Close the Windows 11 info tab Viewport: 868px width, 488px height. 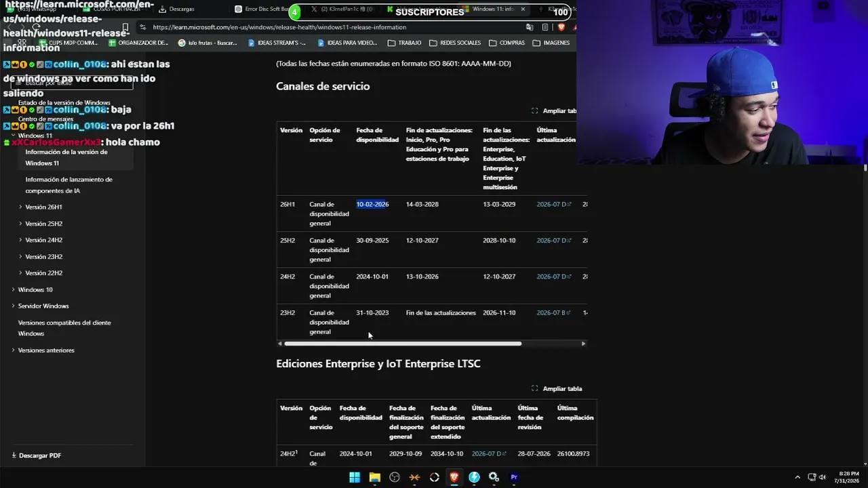tap(523, 9)
